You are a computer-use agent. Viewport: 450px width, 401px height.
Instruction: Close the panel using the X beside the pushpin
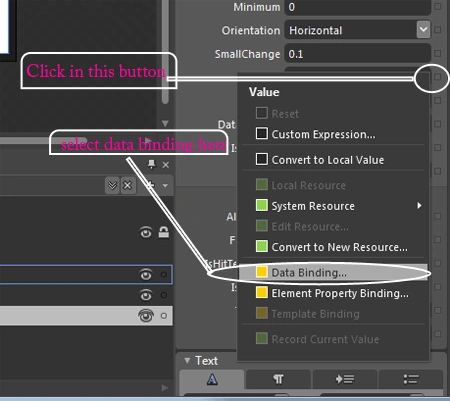tap(166, 165)
